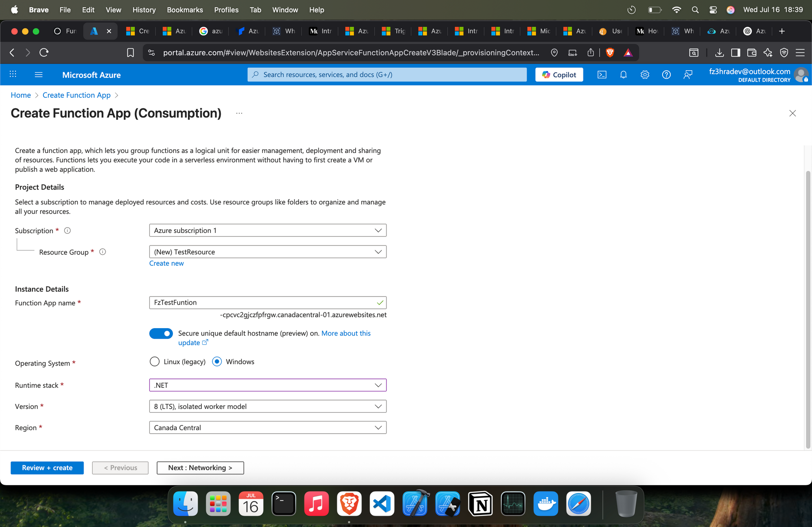The width and height of the screenshot is (812, 527).
Task: Toggle the Brave sidebar panel icon
Action: click(735, 52)
